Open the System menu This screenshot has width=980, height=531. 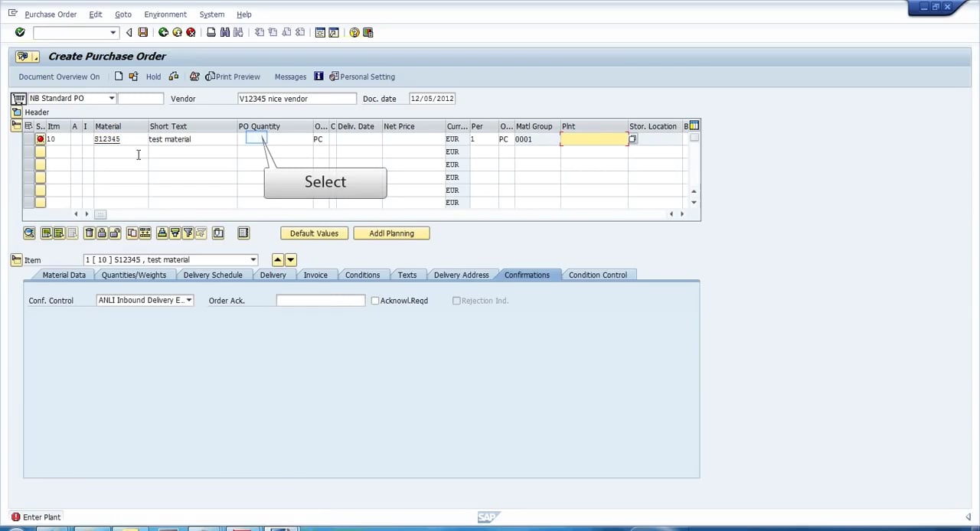(x=212, y=15)
